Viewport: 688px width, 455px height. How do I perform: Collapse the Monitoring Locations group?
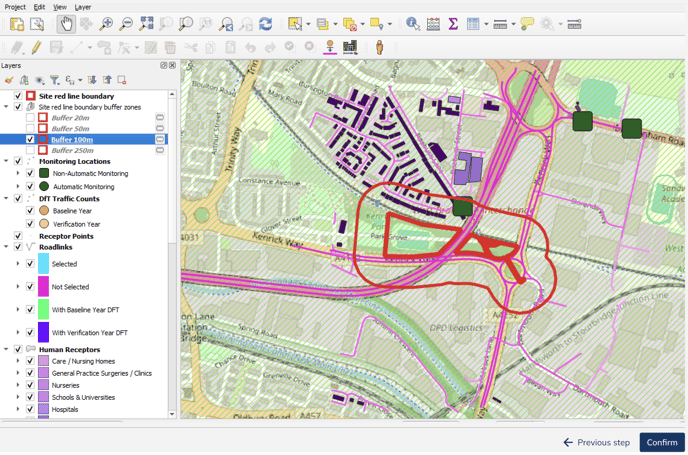click(6, 161)
